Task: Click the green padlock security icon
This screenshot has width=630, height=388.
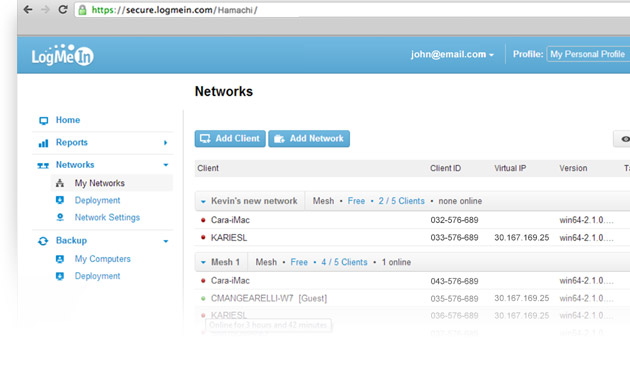Action: (82, 10)
